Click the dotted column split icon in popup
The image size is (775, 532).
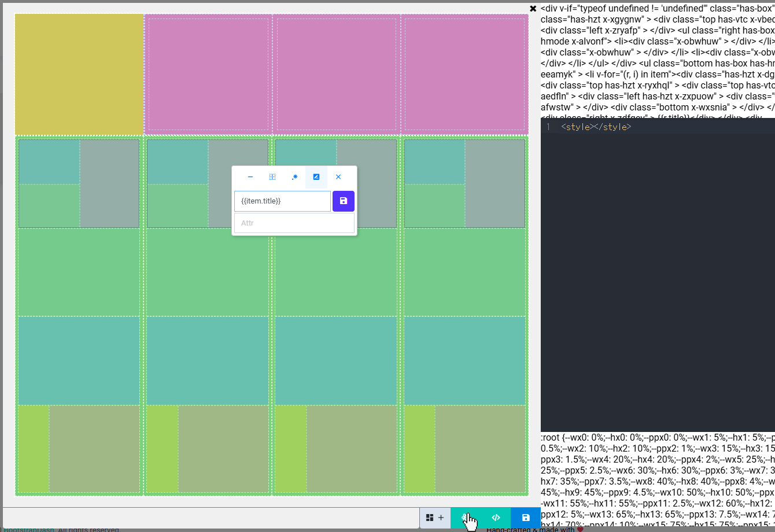(x=272, y=177)
